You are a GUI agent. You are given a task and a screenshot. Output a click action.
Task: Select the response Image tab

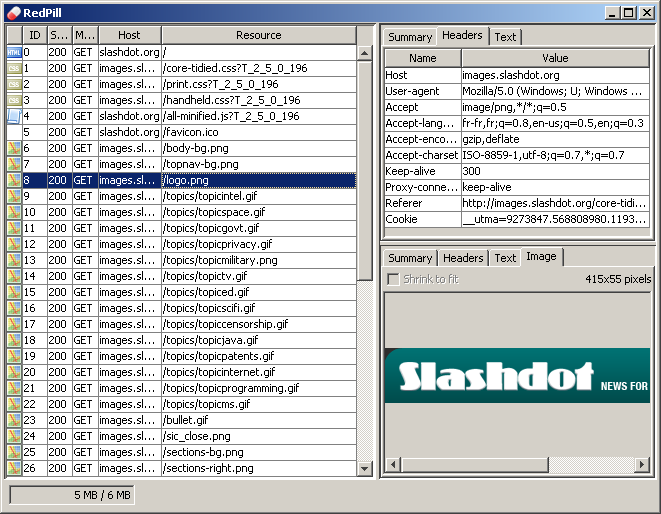(x=541, y=257)
